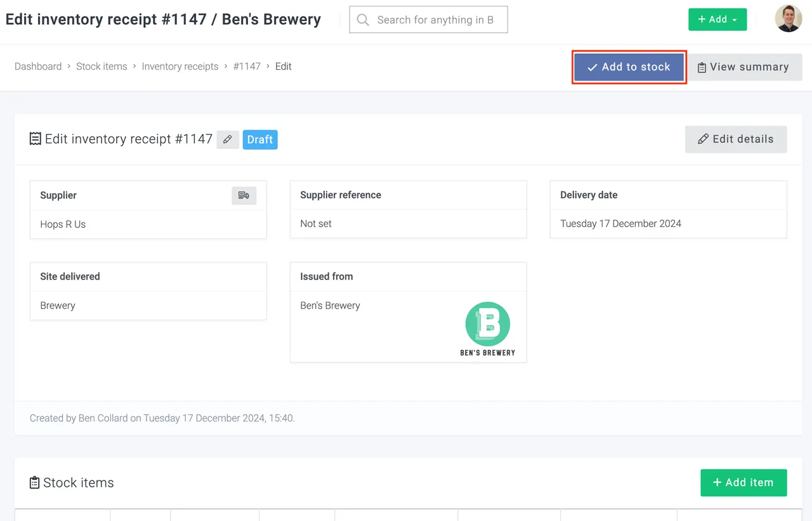Click the checkmark icon inside Add to stock
The image size is (812, 521).
click(592, 67)
